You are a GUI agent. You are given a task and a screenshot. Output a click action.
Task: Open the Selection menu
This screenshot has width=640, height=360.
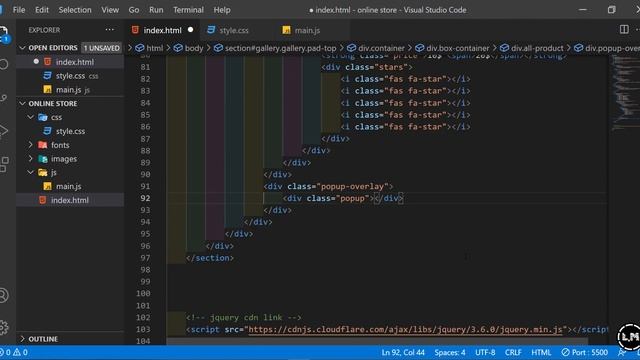click(75, 10)
